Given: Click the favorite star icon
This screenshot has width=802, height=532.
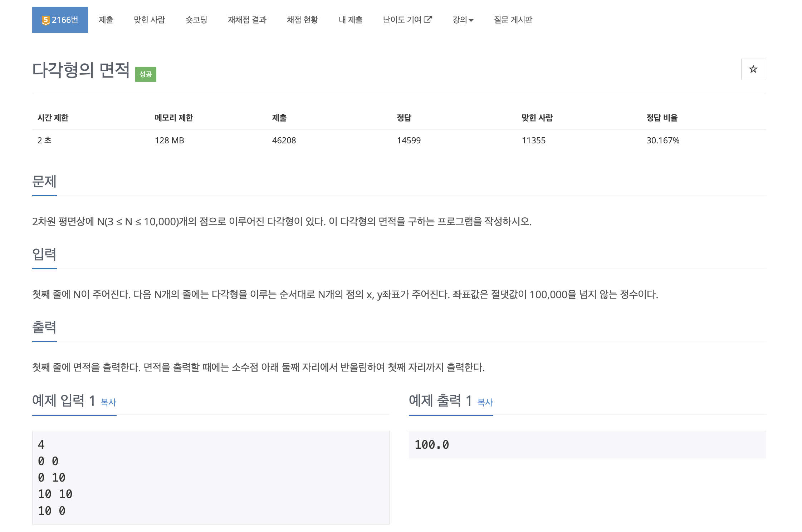Looking at the screenshot, I should 753,69.
